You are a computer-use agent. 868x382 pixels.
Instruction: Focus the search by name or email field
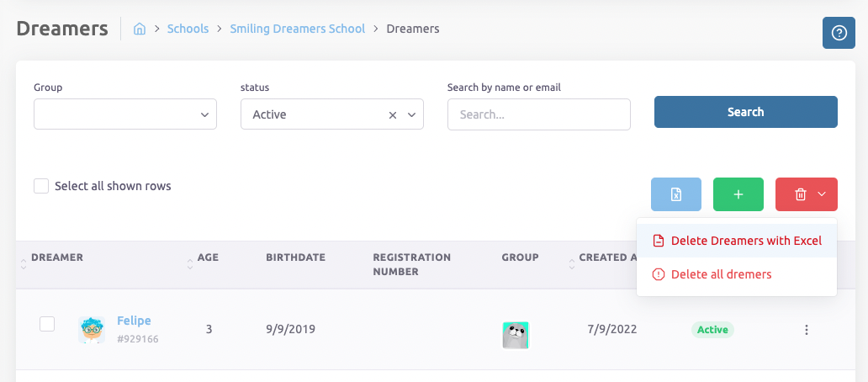[x=538, y=114]
